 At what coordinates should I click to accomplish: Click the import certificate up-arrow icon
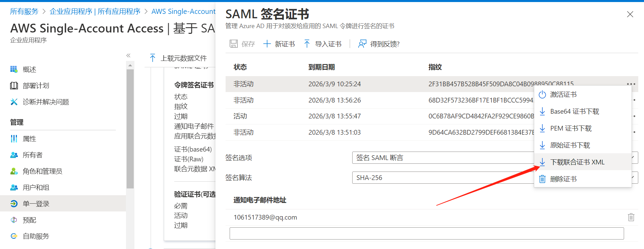307,44
